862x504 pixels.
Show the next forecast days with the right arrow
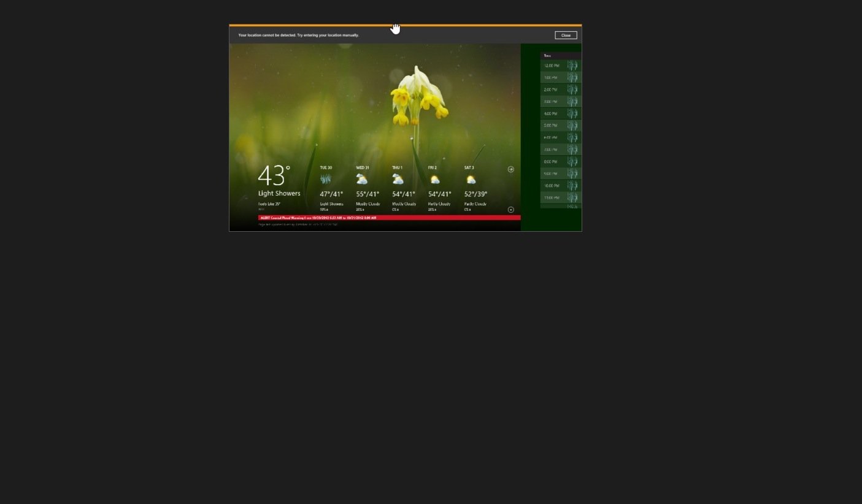point(511,169)
